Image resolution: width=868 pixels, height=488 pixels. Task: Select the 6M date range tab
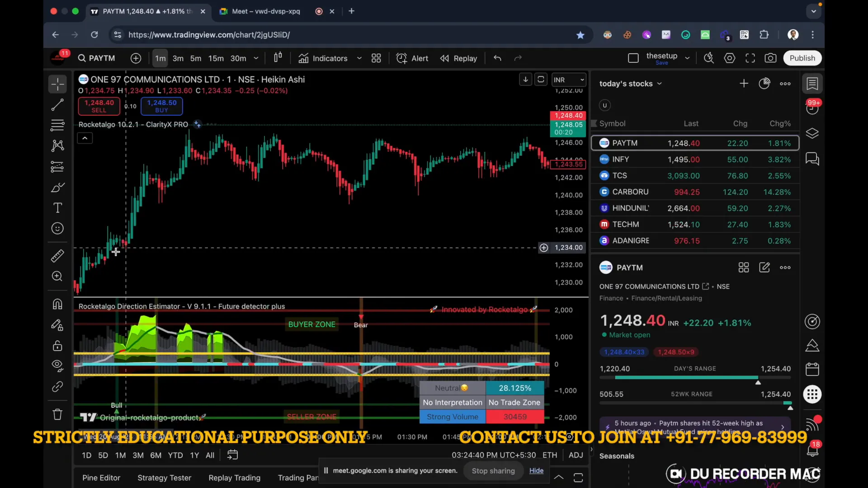pyautogui.click(x=156, y=455)
